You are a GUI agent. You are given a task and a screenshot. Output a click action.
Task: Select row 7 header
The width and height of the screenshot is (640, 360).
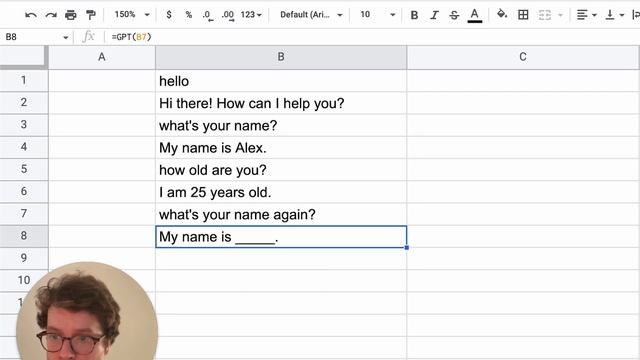coord(24,213)
